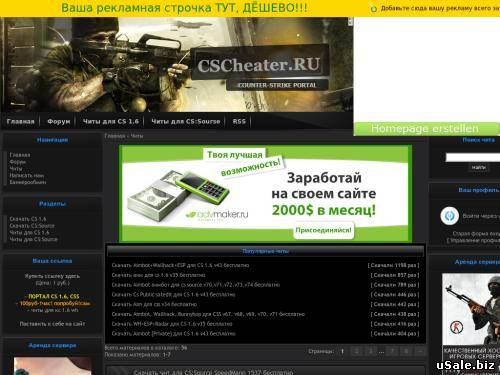Screen dimensions: 500x375
Task: Open Читы для CS:Source sidebar section link
Action: pos(33,239)
